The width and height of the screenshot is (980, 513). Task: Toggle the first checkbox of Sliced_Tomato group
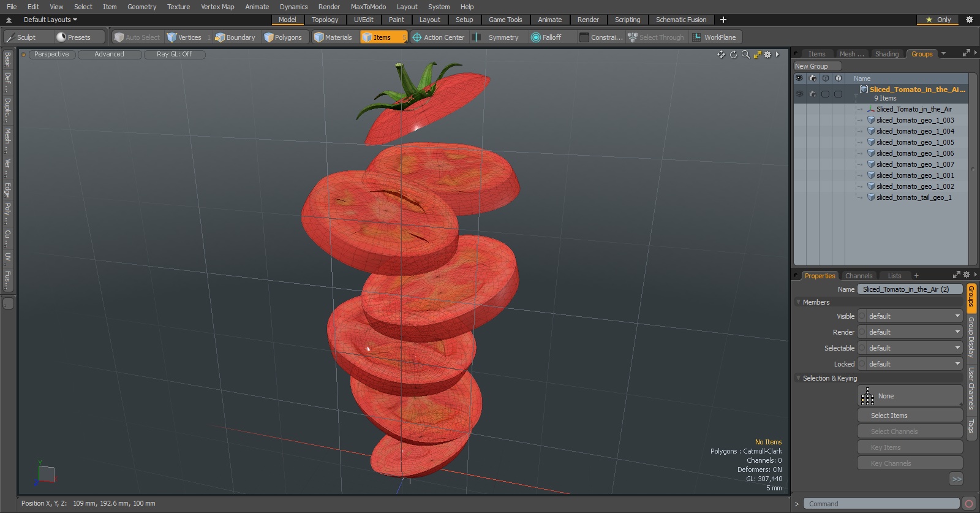(x=825, y=94)
